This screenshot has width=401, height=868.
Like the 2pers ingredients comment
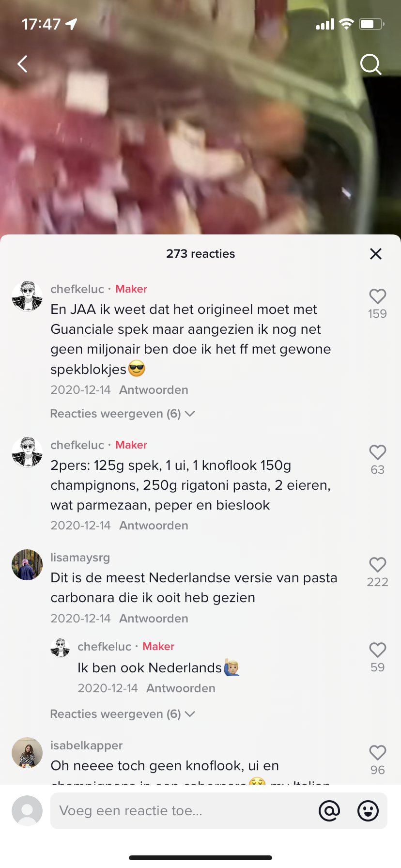pyautogui.click(x=377, y=452)
